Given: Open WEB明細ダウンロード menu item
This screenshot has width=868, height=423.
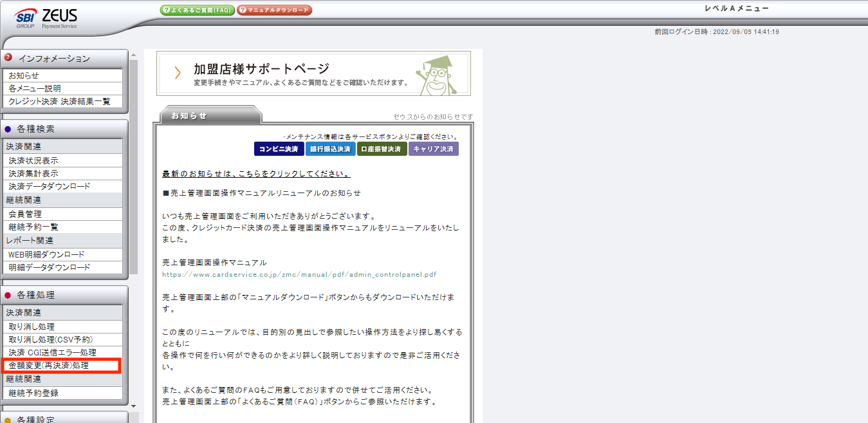Looking at the screenshot, I should [x=62, y=254].
